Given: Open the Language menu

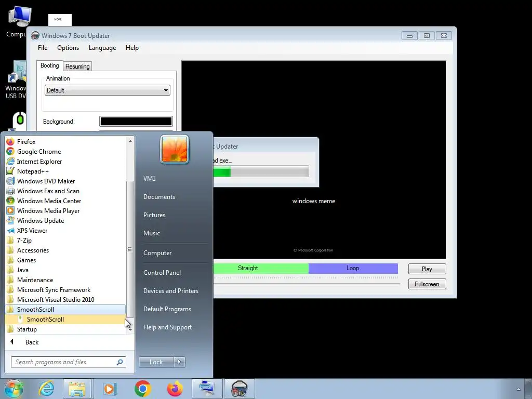Looking at the screenshot, I should pyautogui.click(x=102, y=48).
